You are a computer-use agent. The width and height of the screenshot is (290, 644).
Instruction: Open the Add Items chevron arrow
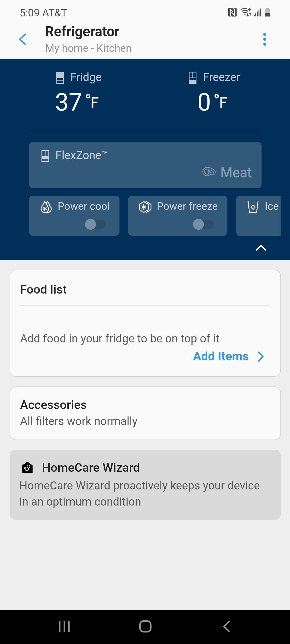(260, 357)
